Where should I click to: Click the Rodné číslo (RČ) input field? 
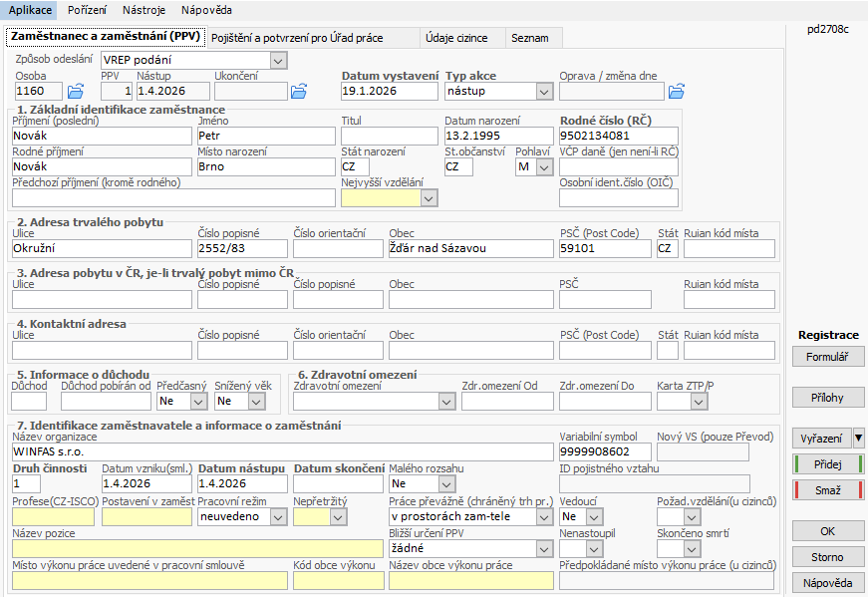tap(618, 137)
